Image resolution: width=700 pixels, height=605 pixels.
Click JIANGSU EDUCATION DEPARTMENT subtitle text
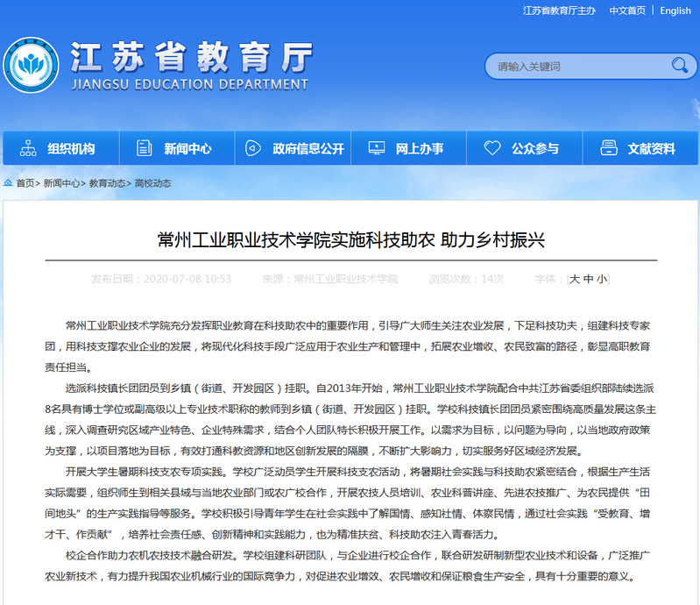[190, 84]
